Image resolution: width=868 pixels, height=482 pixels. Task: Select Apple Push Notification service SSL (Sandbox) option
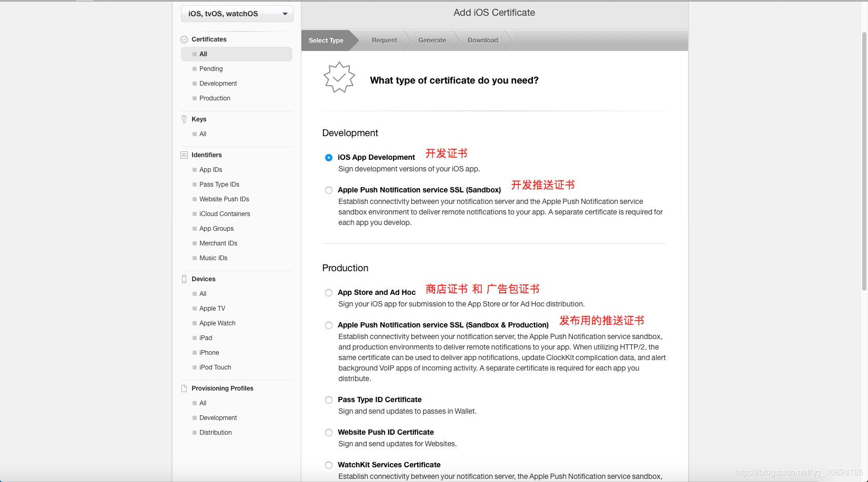point(329,190)
